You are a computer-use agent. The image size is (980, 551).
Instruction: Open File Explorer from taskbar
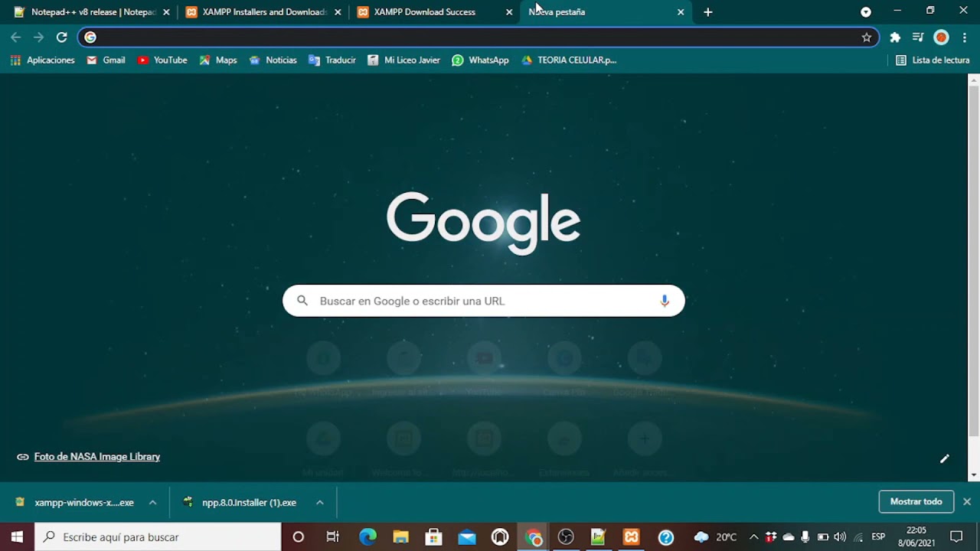[400, 537]
